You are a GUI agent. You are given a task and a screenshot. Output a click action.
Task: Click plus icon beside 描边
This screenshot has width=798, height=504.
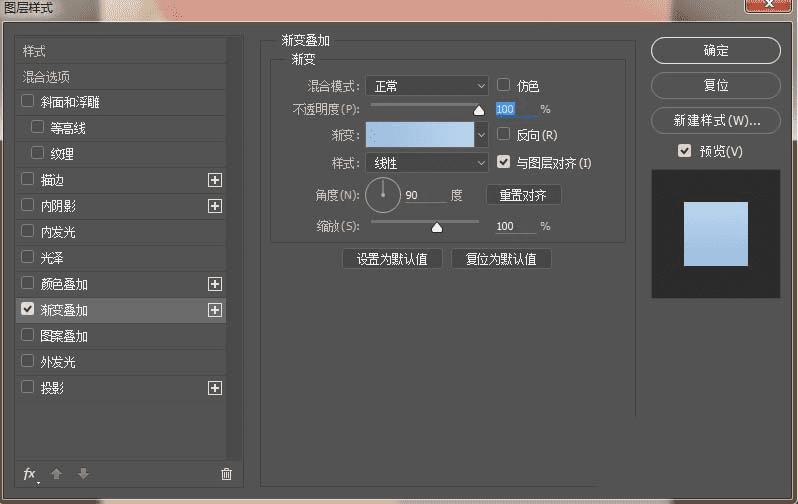[x=215, y=180]
